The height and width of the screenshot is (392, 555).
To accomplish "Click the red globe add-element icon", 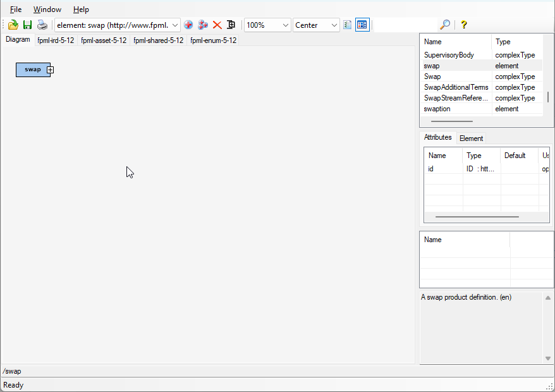I will coord(188,25).
